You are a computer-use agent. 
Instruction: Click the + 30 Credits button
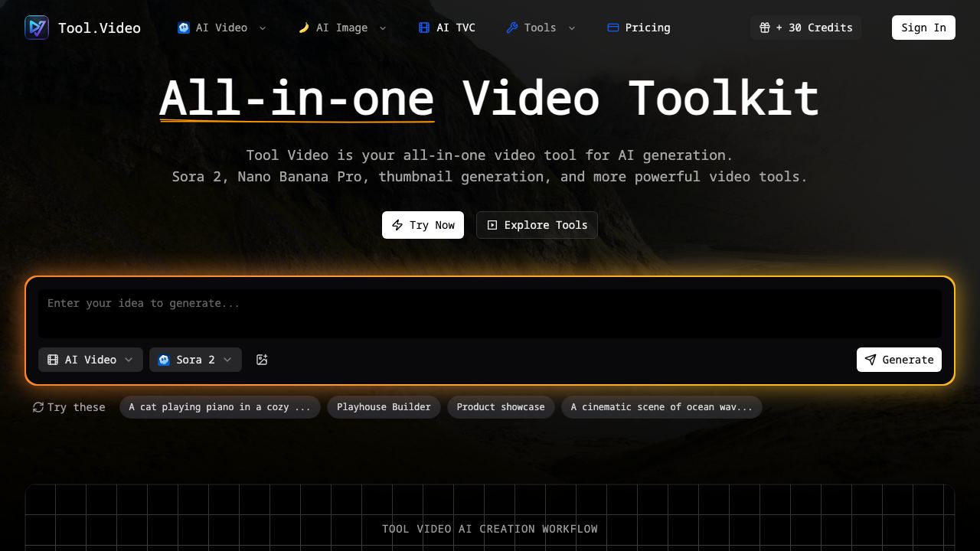[x=805, y=28]
